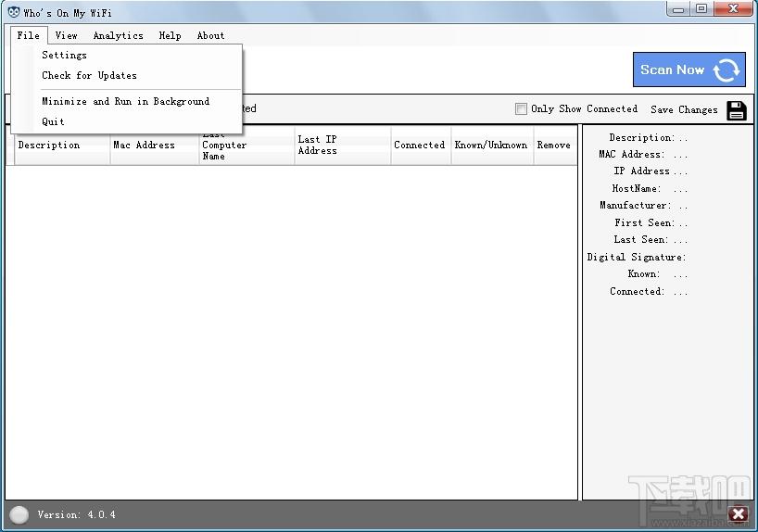The height and width of the screenshot is (532, 758).
Task: Click the Connected column header
Action: click(421, 146)
